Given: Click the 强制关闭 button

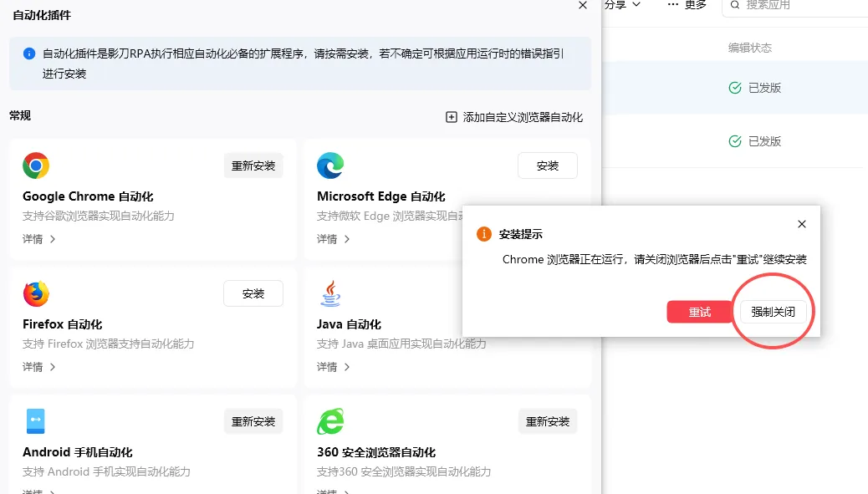Looking at the screenshot, I should point(774,312).
